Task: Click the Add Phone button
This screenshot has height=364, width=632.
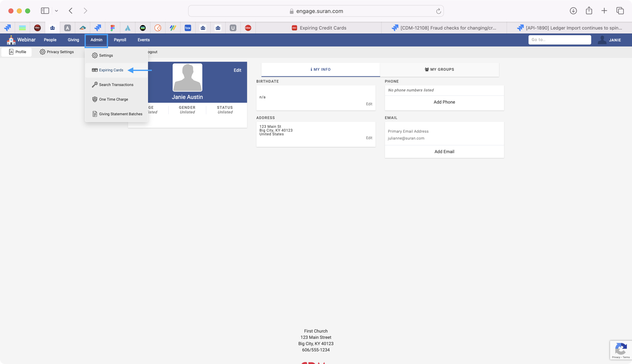Action: (x=444, y=102)
